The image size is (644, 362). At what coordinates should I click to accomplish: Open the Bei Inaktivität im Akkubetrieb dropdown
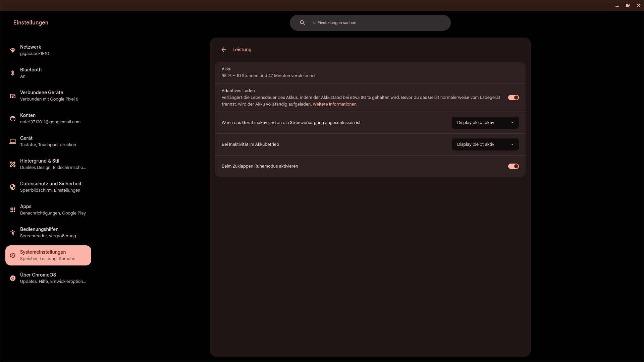point(485,144)
